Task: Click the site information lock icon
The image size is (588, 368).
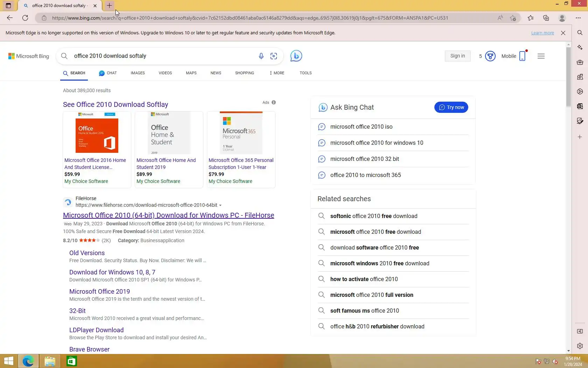Action: pos(44,18)
